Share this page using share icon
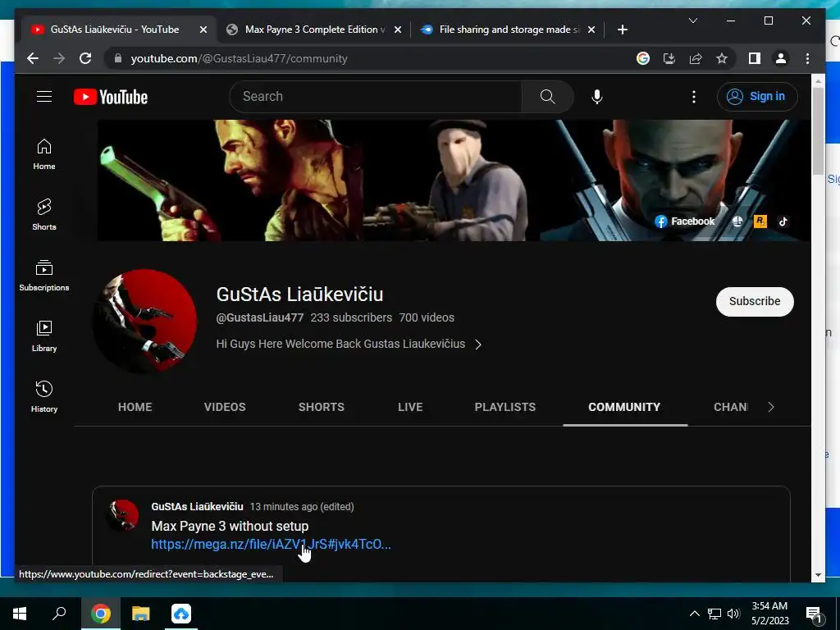Viewport: 840px width, 630px height. point(696,58)
